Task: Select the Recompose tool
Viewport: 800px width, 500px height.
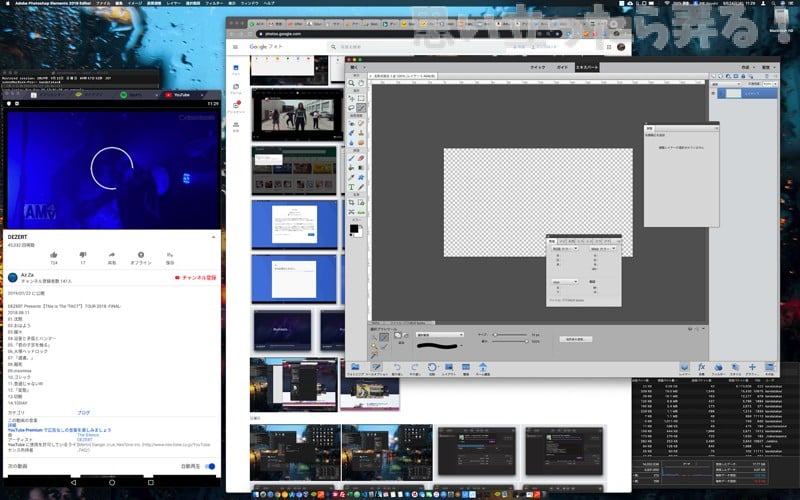Action: pos(361,203)
